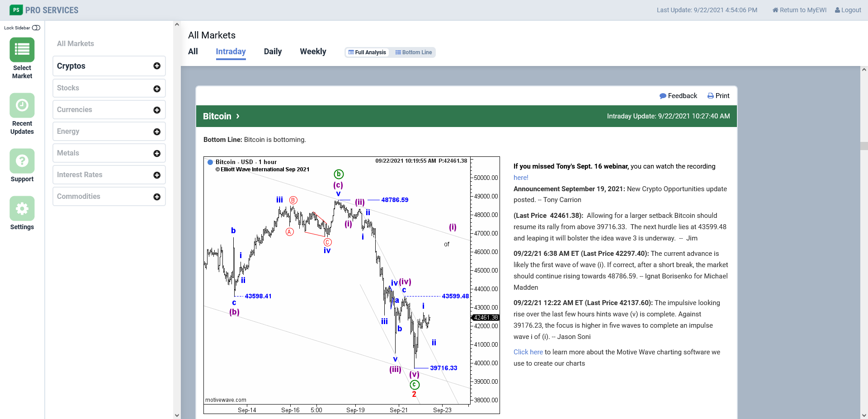This screenshot has height=419, width=868.
Task: Open the Recent Updates clock icon
Action: [22, 105]
